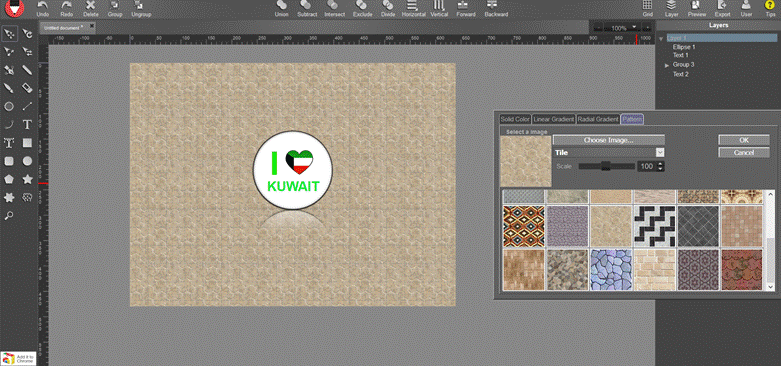Image resolution: width=781 pixels, height=366 pixels.
Task: Switch to Linear Gradient tab
Action: (x=553, y=120)
